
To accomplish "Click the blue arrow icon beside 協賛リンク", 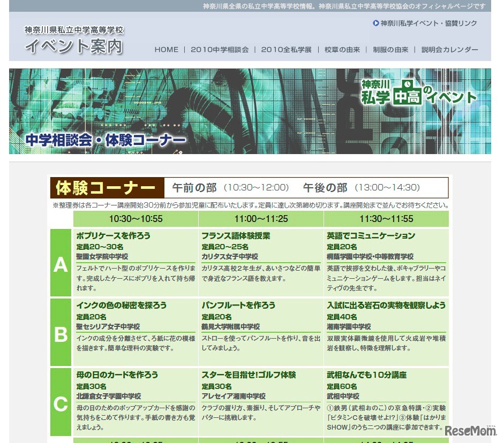I will (375, 22).
